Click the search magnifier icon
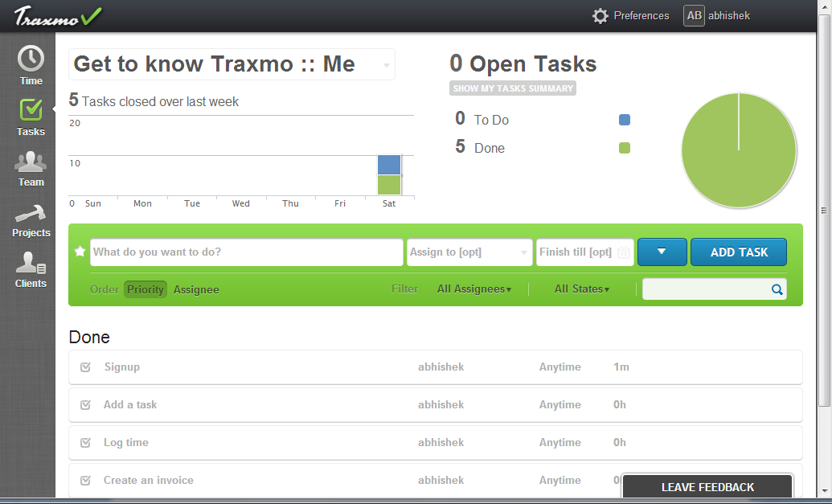The height and width of the screenshot is (504, 832). [x=777, y=289]
